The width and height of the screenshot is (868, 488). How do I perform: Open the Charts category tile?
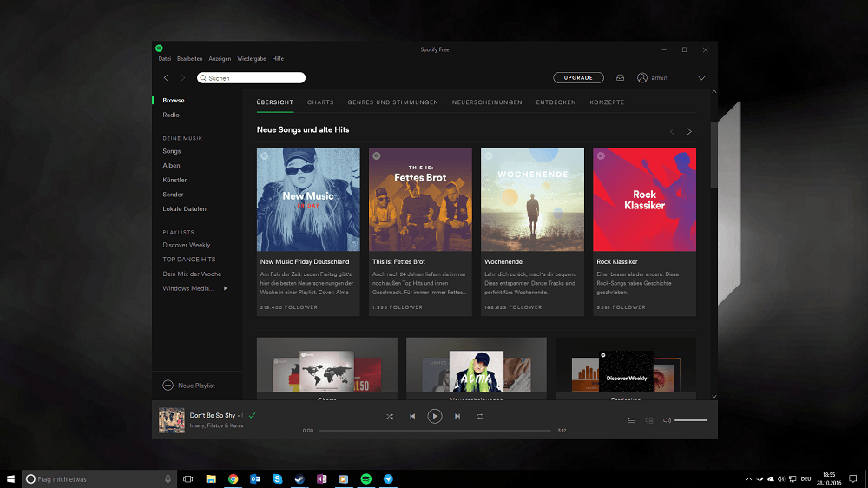click(x=327, y=368)
